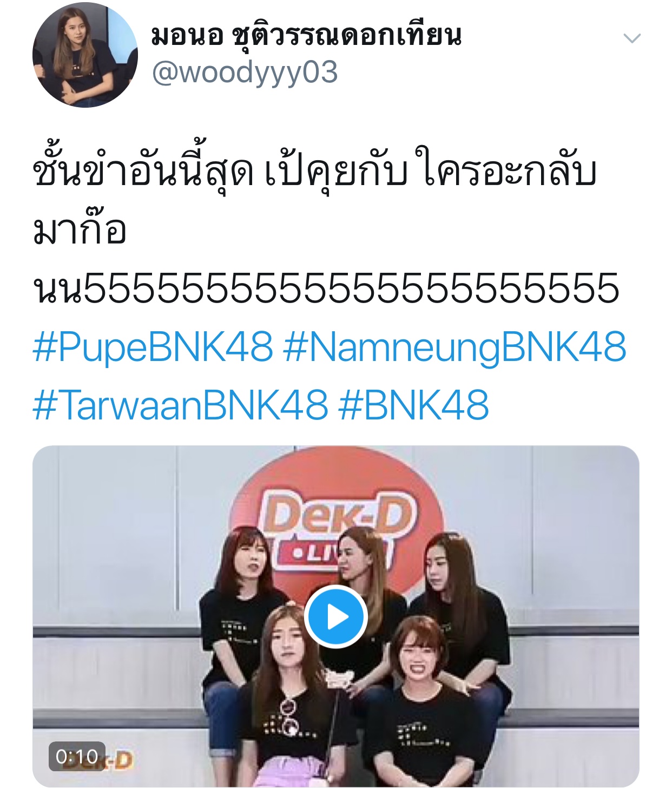Open the #BNK48 hashtag
The image size is (672, 788).
click(413, 405)
